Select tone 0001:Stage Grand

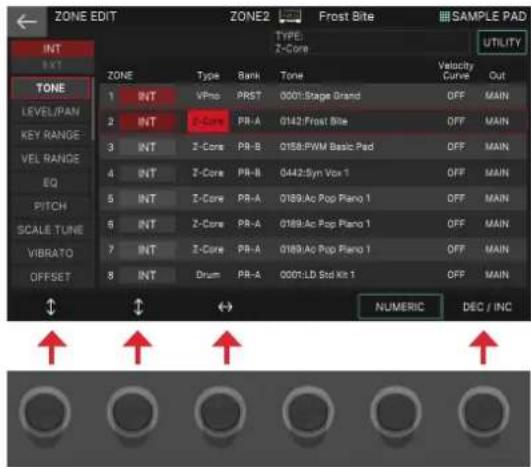pyautogui.click(x=320, y=96)
